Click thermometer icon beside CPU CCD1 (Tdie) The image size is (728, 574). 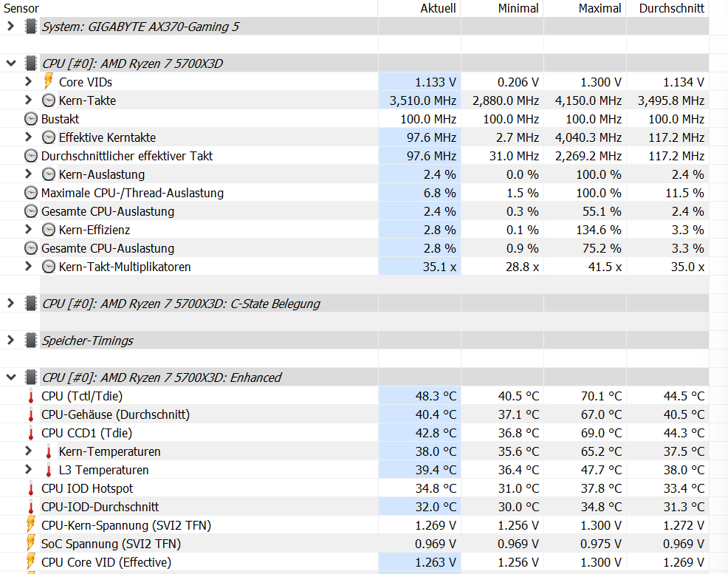click(x=31, y=433)
